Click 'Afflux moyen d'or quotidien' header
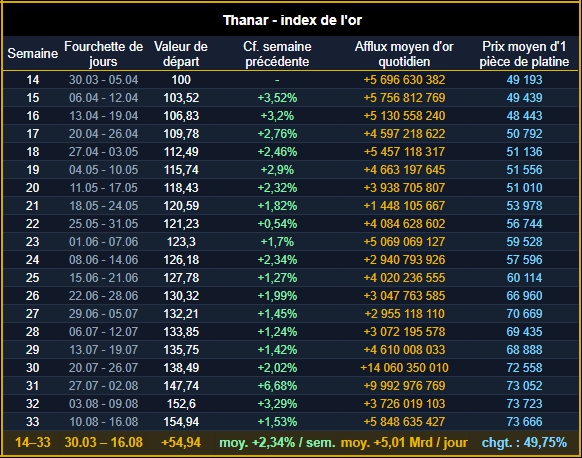 tap(404, 54)
